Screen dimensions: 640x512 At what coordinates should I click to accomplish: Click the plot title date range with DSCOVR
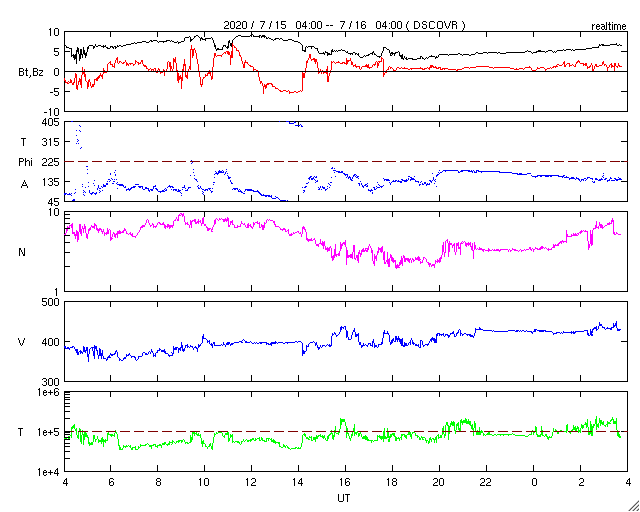coord(344,25)
